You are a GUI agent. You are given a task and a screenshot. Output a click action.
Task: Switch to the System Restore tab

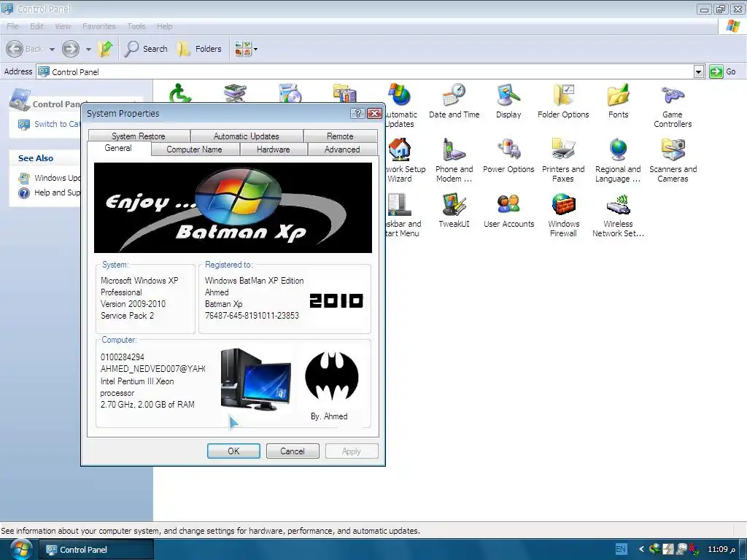click(139, 136)
